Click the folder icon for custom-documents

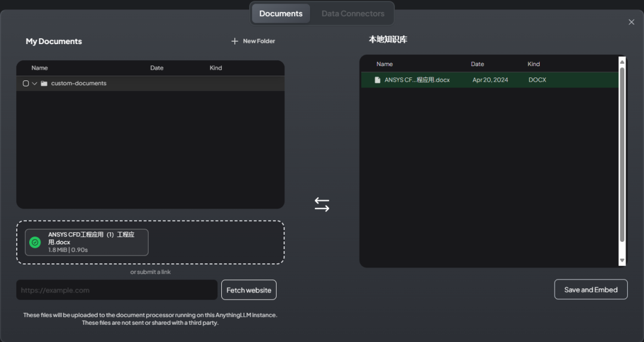tap(44, 83)
